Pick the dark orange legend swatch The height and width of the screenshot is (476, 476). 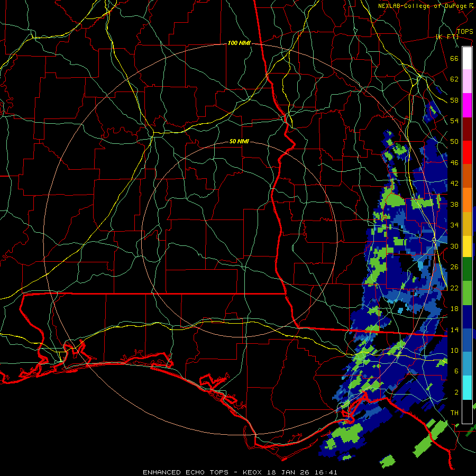467,176
